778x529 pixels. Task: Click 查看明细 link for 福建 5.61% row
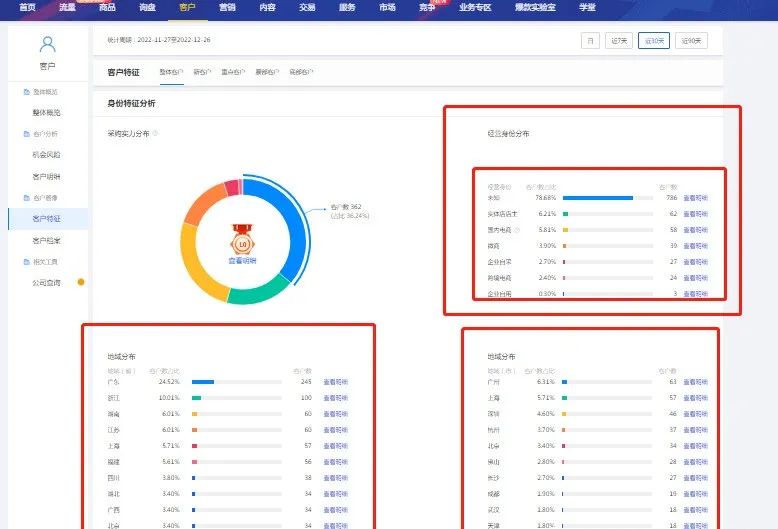point(335,462)
